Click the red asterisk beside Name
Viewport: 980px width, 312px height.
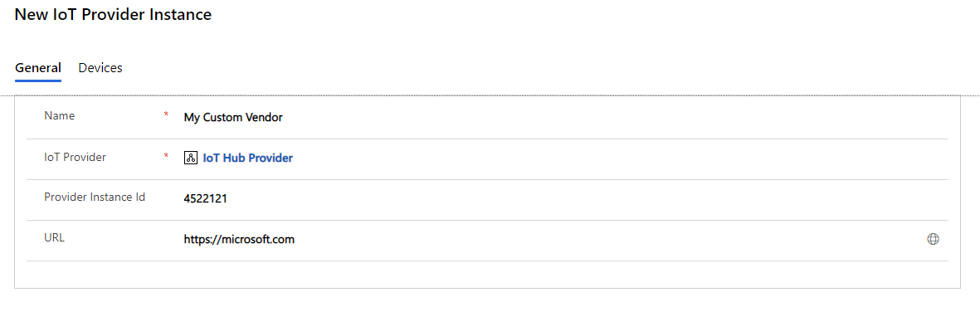[166, 115]
